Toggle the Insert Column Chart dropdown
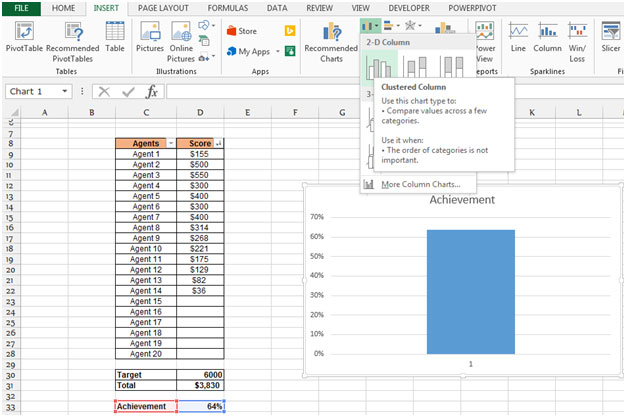Viewport: 626px width, 417px height. pos(370,27)
